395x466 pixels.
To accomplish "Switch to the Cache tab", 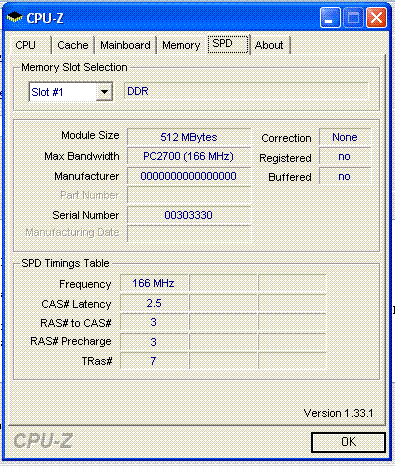I will 73,45.
